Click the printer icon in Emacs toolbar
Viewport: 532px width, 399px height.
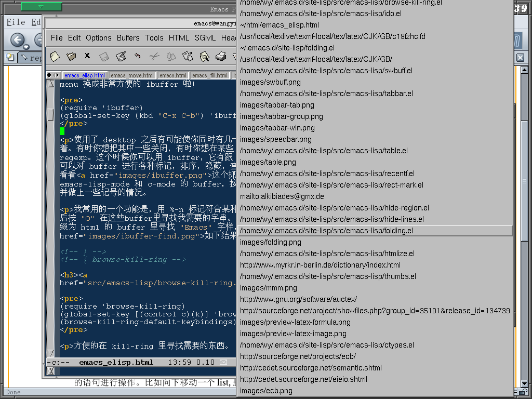click(221, 56)
